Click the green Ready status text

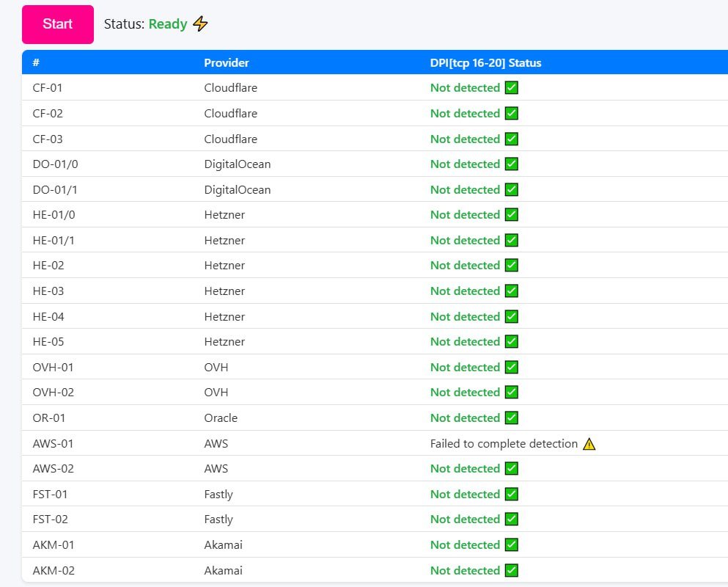click(168, 24)
